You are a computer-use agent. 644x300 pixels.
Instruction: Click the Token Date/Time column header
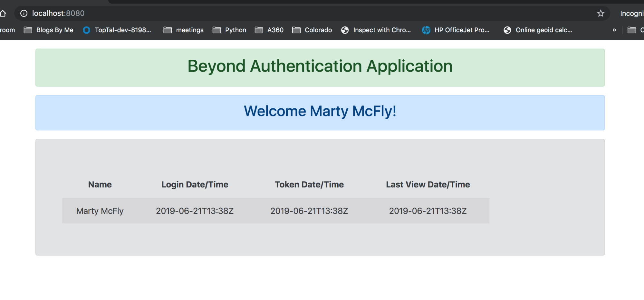coord(309,185)
